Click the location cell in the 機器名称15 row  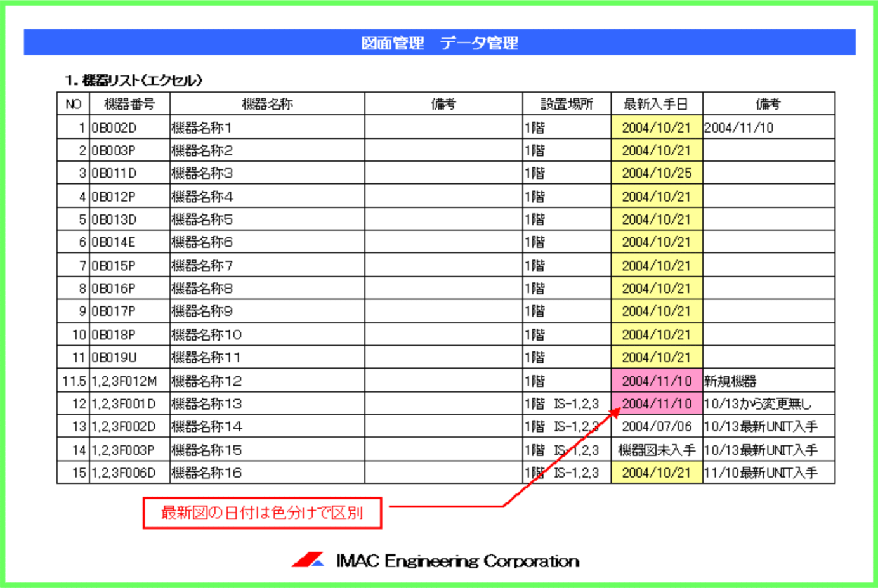pos(567,450)
